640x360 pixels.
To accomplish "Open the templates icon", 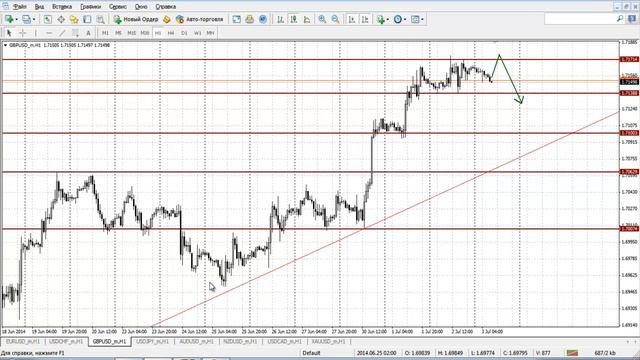I will pos(415,19).
